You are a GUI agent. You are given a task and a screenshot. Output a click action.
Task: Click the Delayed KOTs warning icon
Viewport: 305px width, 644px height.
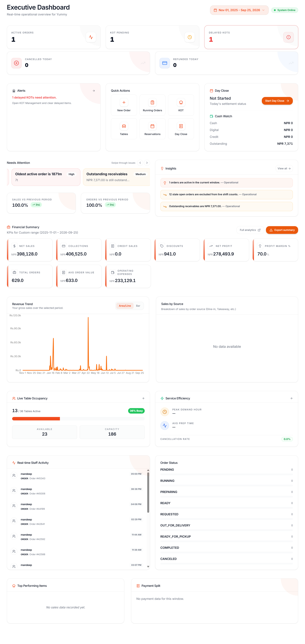[x=289, y=37]
